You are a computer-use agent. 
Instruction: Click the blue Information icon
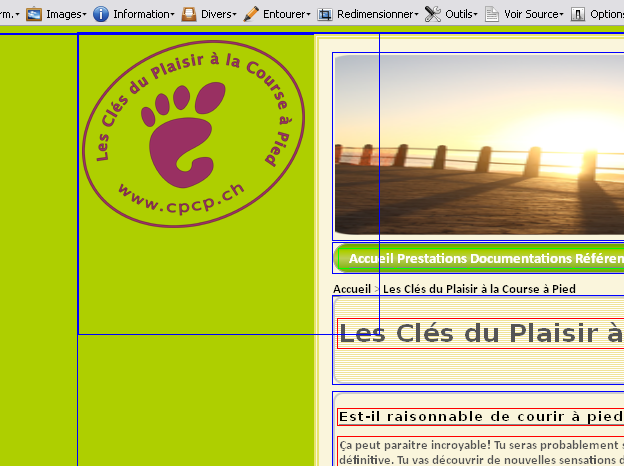click(101, 14)
